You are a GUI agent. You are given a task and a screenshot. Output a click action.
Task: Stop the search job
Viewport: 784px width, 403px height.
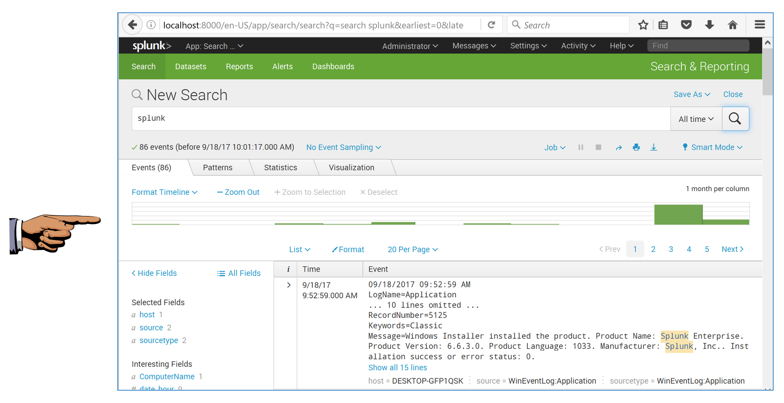(x=598, y=148)
